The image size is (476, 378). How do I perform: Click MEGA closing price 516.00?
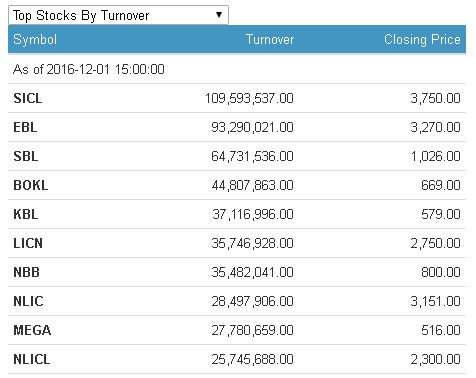click(441, 330)
